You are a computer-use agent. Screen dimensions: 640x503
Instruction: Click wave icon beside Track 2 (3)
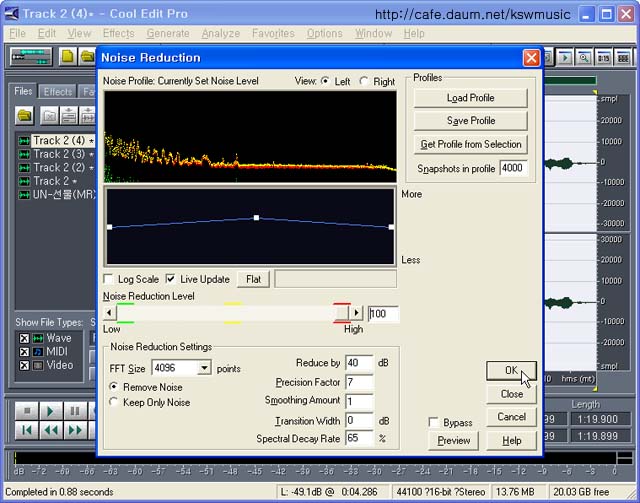coord(24,154)
